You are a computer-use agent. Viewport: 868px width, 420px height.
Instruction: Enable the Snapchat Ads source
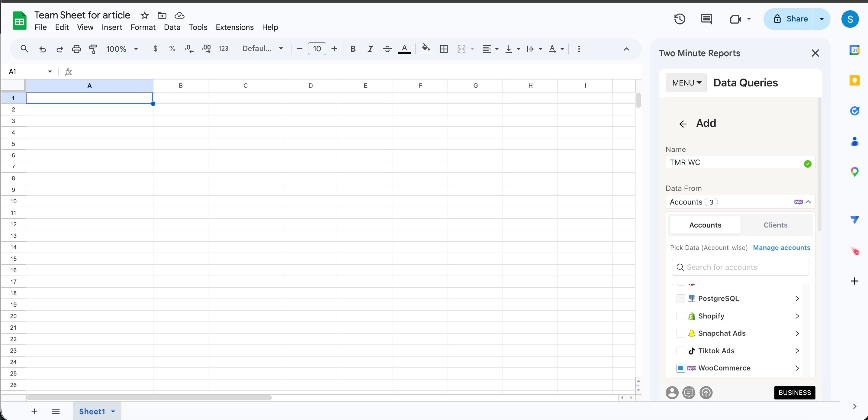(x=681, y=333)
